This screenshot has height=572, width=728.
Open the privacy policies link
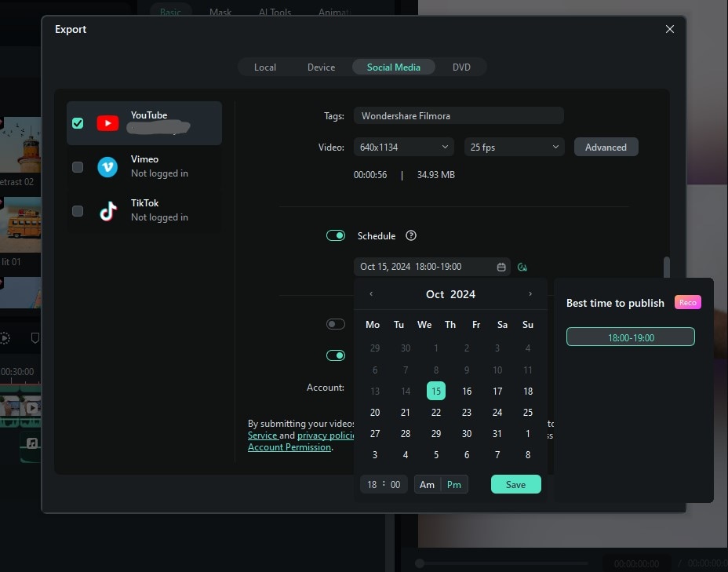pyautogui.click(x=326, y=435)
